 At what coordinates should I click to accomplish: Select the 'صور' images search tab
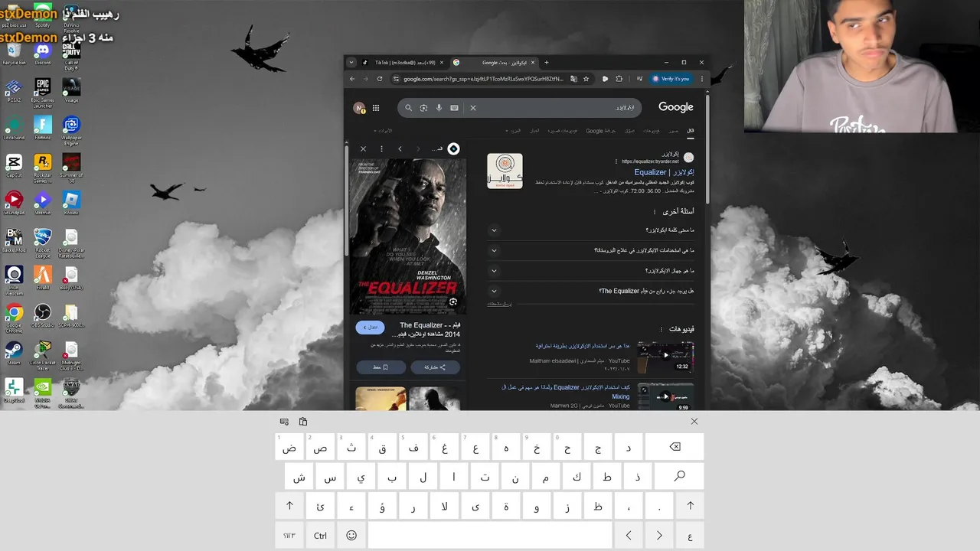(x=673, y=131)
